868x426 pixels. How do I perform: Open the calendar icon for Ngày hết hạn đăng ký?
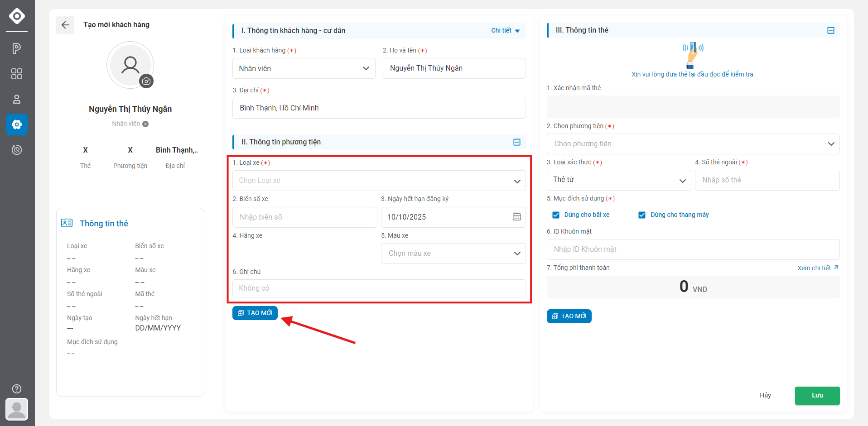(x=516, y=217)
